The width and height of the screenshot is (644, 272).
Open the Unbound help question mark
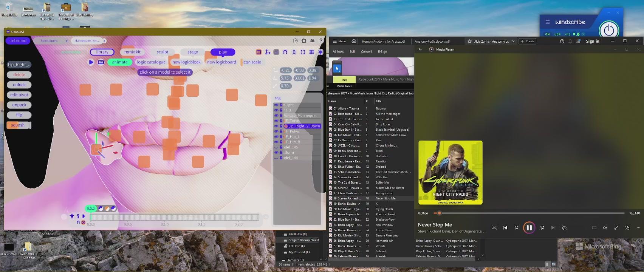[321, 41]
